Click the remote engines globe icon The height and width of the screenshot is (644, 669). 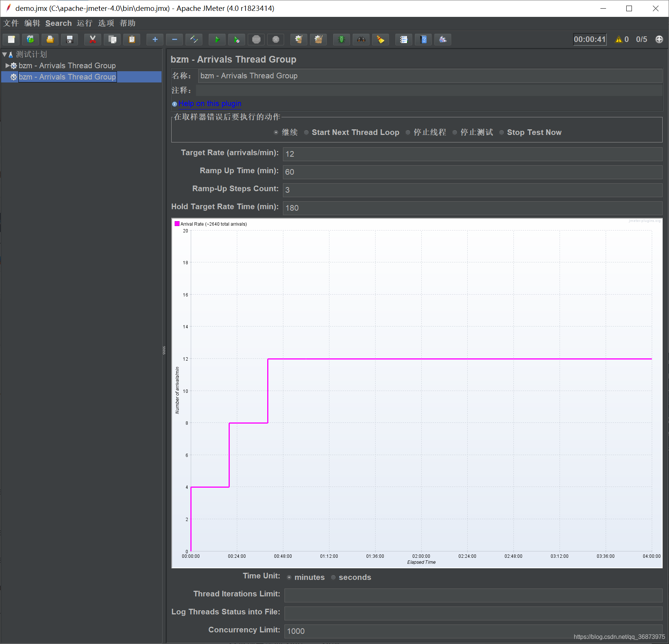[x=659, y=39]
